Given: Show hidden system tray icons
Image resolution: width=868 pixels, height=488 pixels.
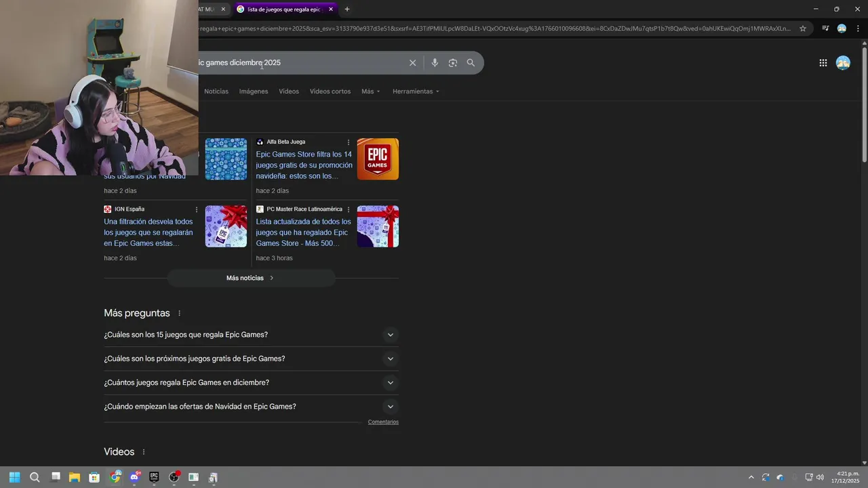Looking at the screenshot, I should 751,477.
